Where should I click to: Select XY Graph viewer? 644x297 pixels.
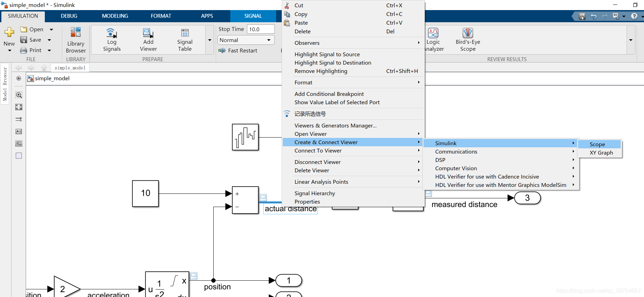tap(599, 152)
